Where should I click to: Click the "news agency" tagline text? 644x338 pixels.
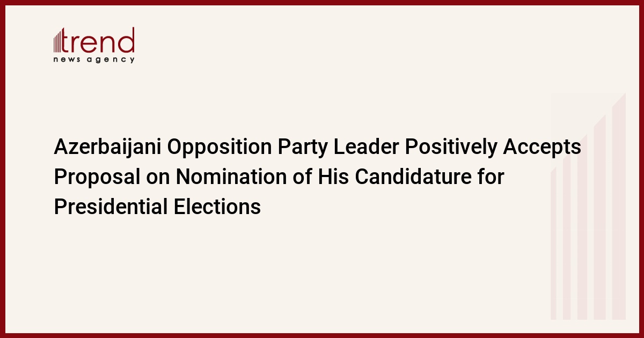click(x=94, y=60)
